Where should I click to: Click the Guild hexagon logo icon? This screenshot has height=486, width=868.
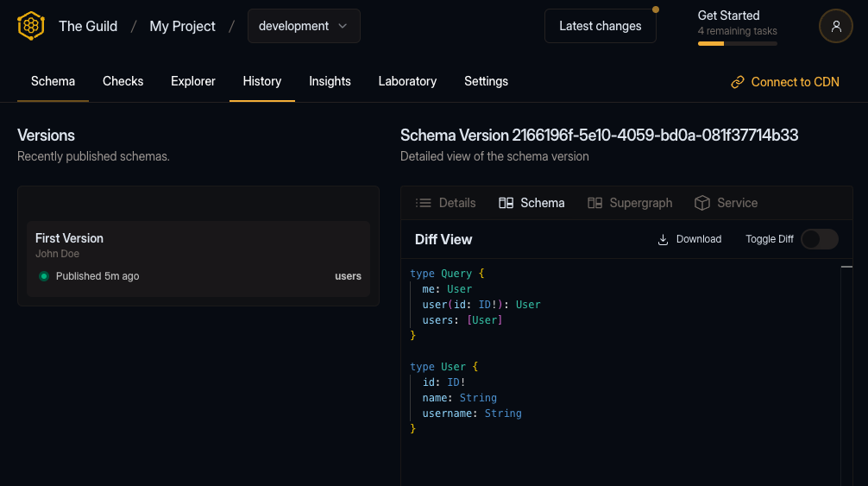tap(30, 26)
